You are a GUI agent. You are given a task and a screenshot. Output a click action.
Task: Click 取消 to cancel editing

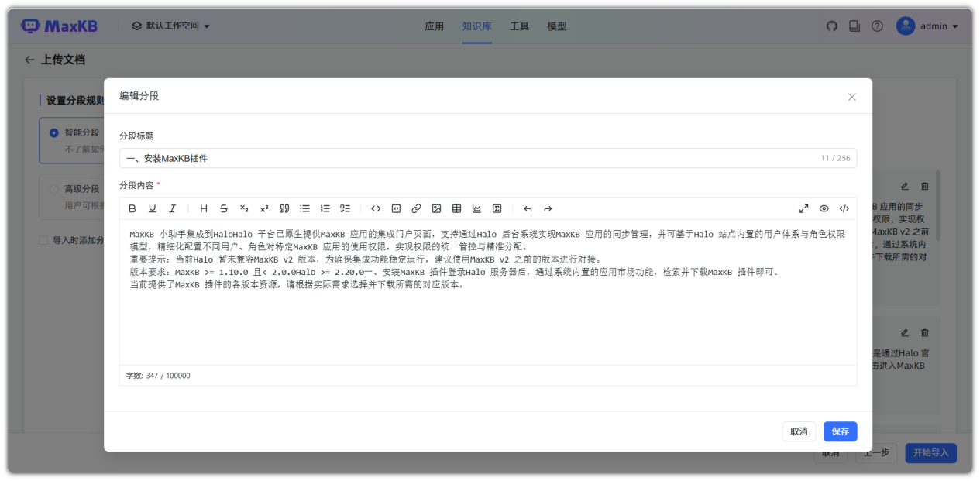[x=799, y=431]
